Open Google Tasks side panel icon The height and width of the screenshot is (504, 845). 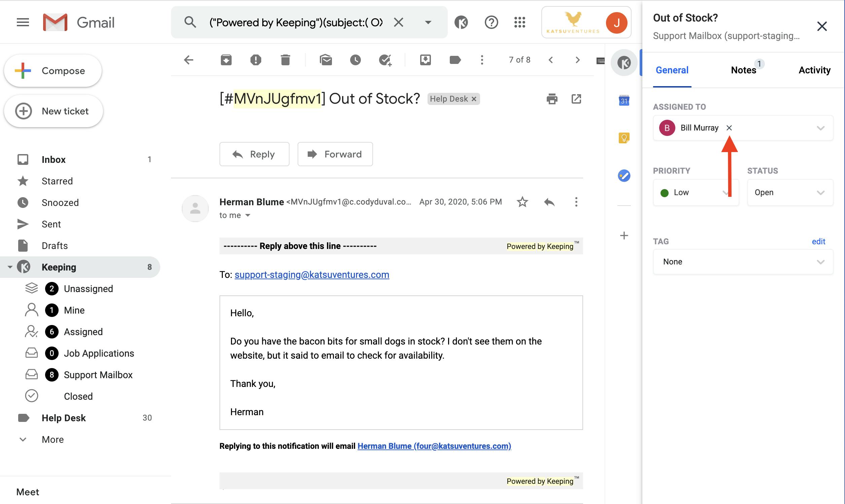click(624, 176)
